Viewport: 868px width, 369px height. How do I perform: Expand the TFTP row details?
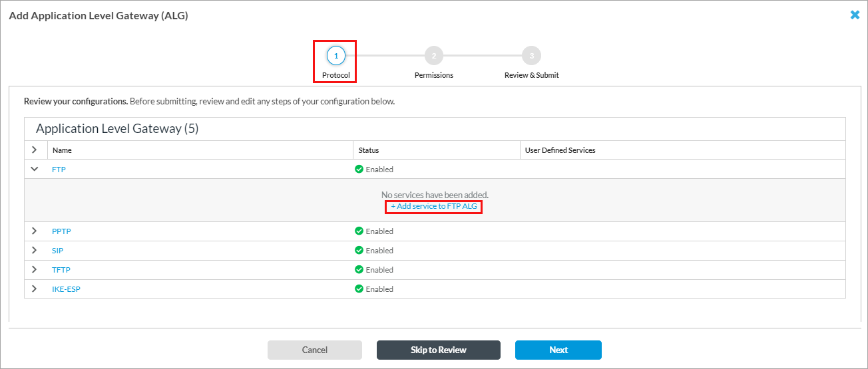pyautogui.click(x=35, y=270)
